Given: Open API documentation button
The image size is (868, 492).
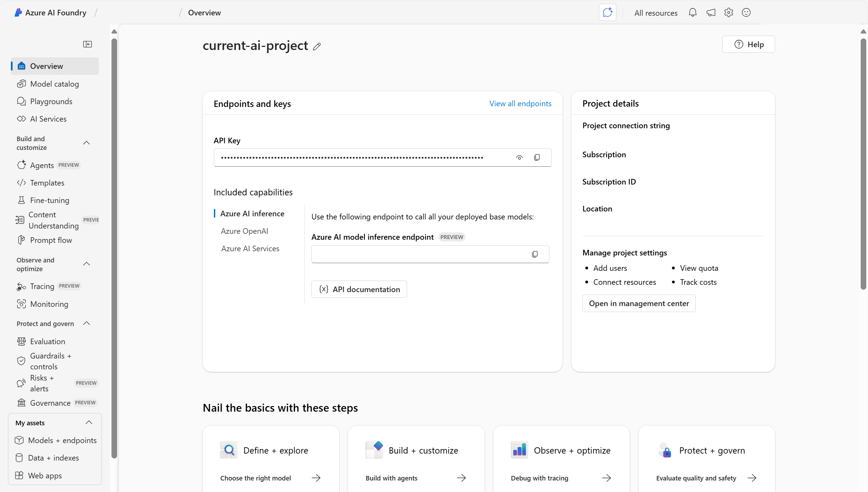Looking at the screenshot, I should pyautogui.click(x=359, y=289).
